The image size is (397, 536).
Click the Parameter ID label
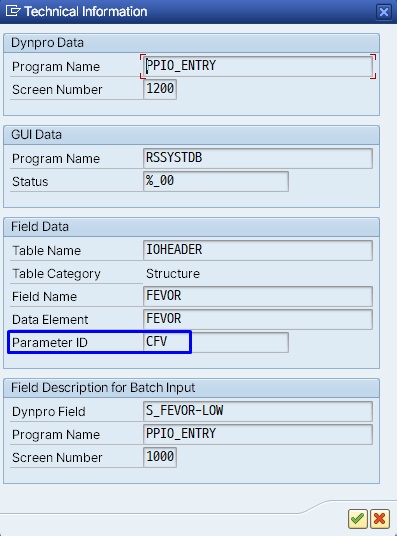(x=50, y=343)
